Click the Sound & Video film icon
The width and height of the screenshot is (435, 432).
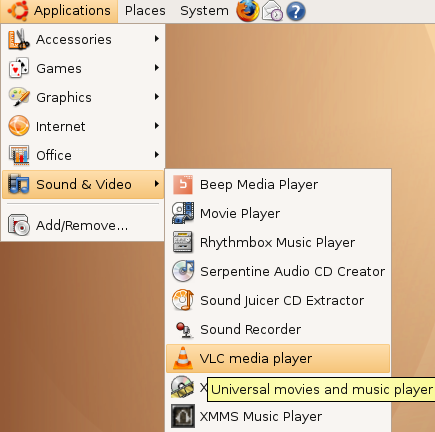click(x=18, y=184)
